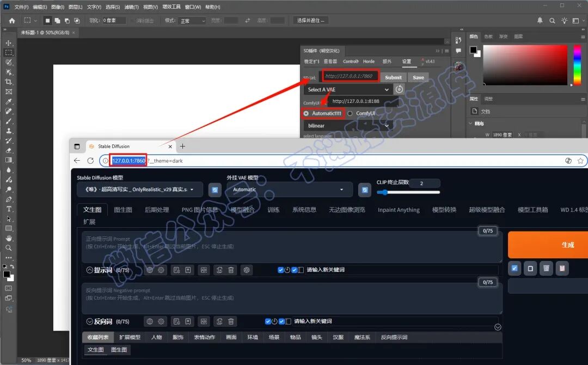Switch to 色板 panel tab
Image resolution: width=588 pixels, height=365 pixels.
coord(488,36)
